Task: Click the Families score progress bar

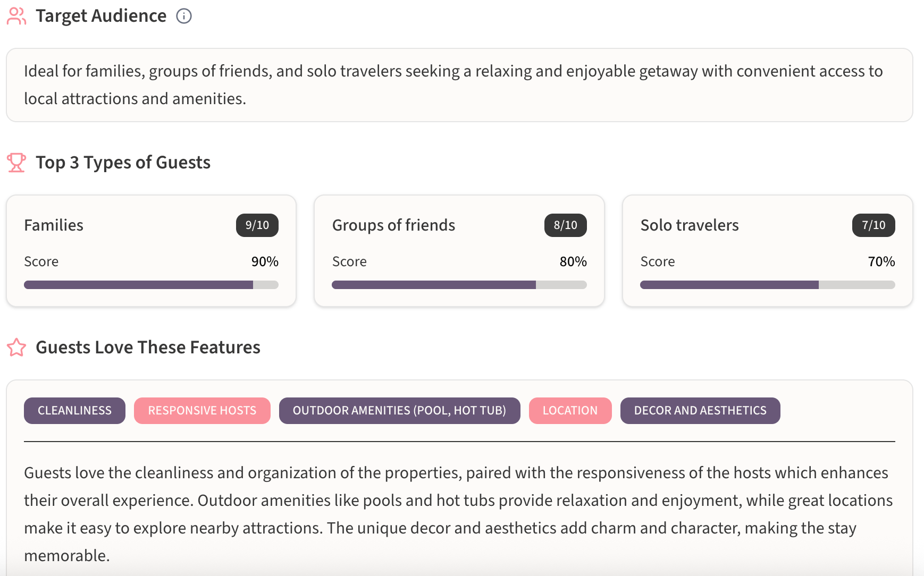Action: pos(151,285)
